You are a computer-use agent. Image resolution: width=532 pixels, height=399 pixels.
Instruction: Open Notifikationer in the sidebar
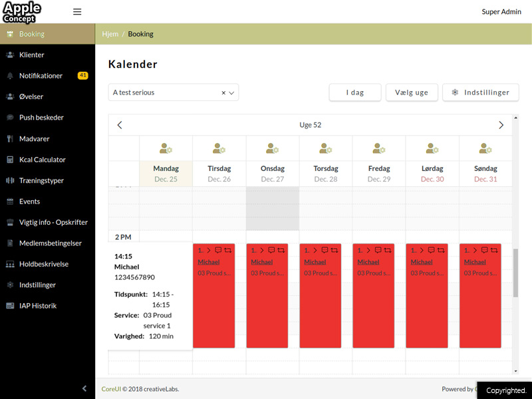tap(41, 76)
